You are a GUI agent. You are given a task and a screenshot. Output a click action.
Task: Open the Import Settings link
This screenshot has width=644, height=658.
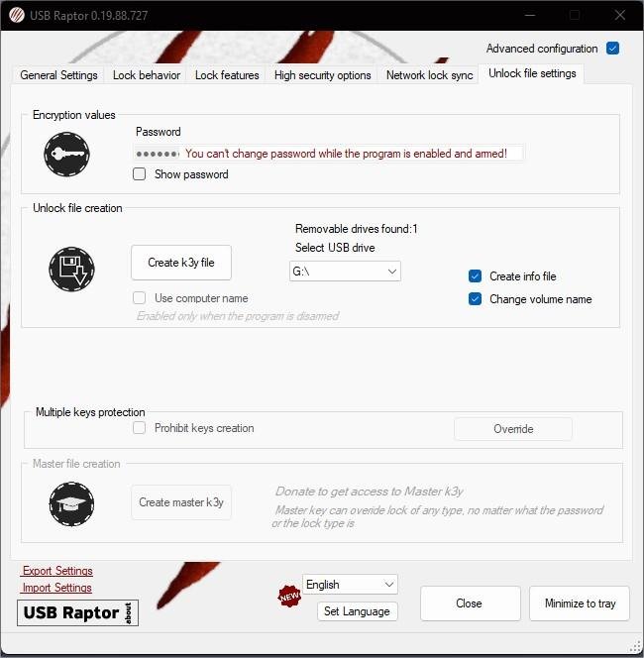point(57,588)
